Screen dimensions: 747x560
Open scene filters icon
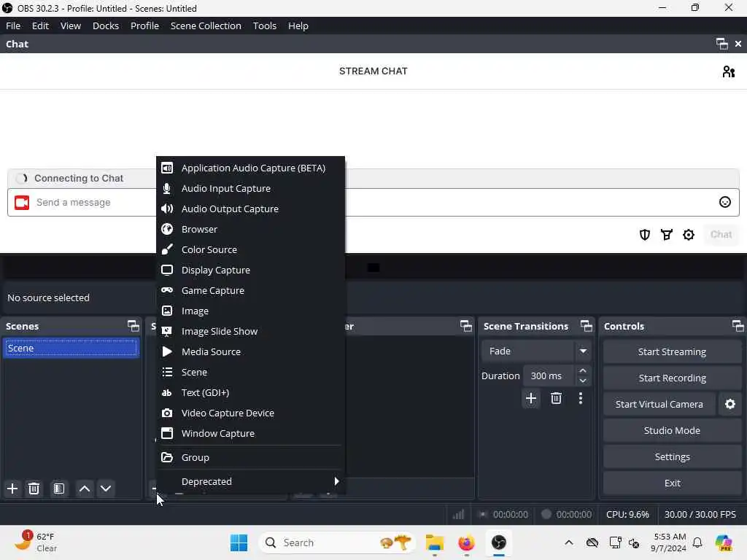pos(59,489)
